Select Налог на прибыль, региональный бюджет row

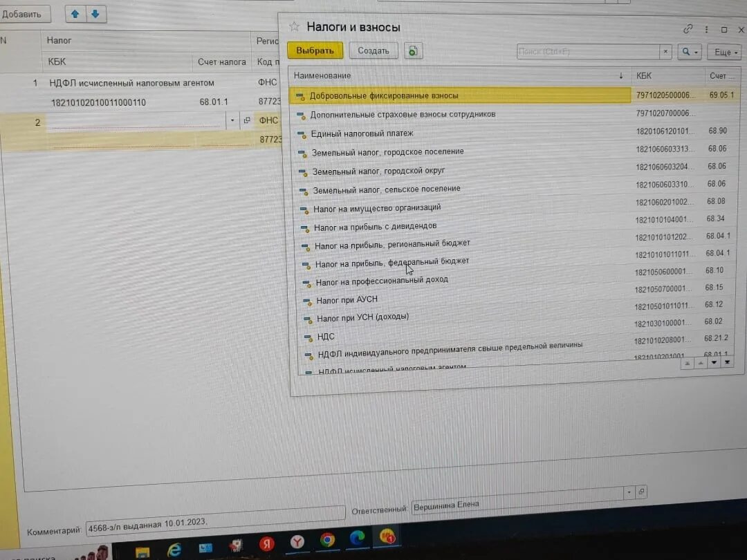pyautogui.click(x=515, y=241)
